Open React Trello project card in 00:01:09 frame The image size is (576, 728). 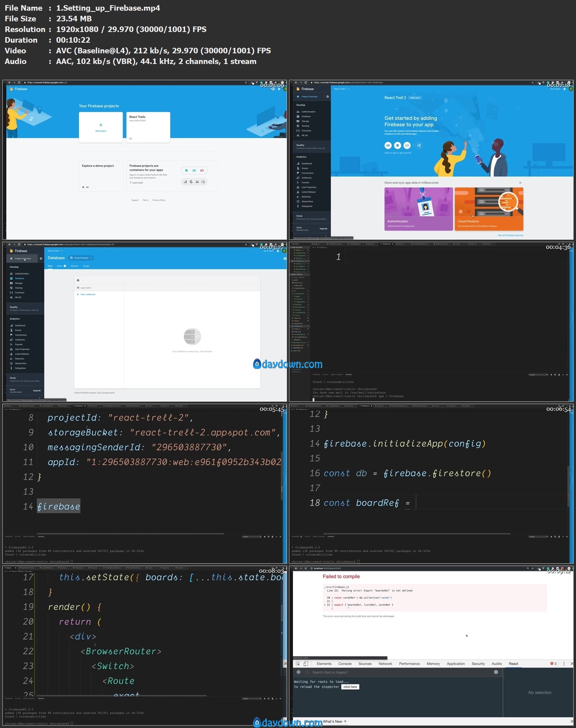click(x=148, y=127)
